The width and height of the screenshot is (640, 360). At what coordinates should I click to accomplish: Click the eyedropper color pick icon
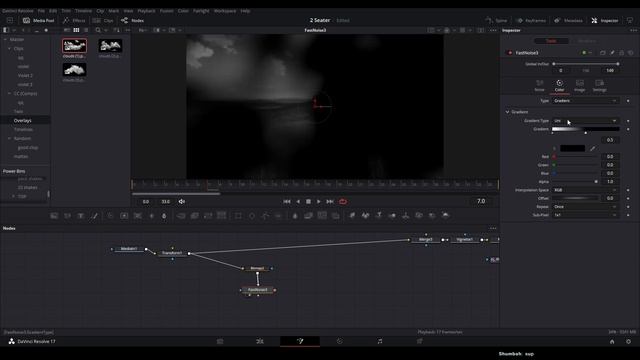pos(593,149)
